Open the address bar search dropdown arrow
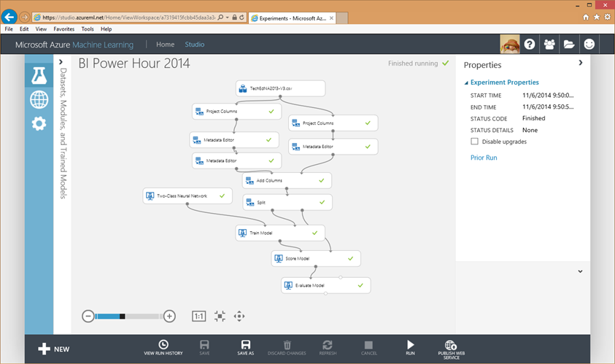 tap(227, 18)
